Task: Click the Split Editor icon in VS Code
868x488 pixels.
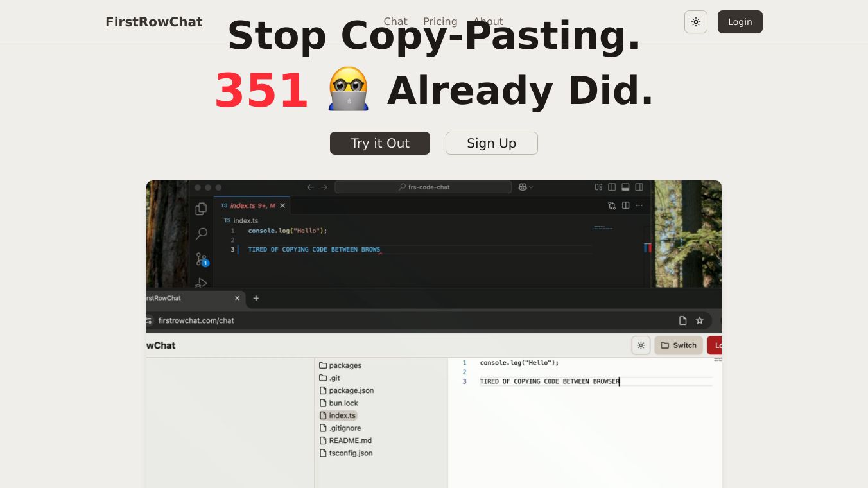Action: pos(625,205)
